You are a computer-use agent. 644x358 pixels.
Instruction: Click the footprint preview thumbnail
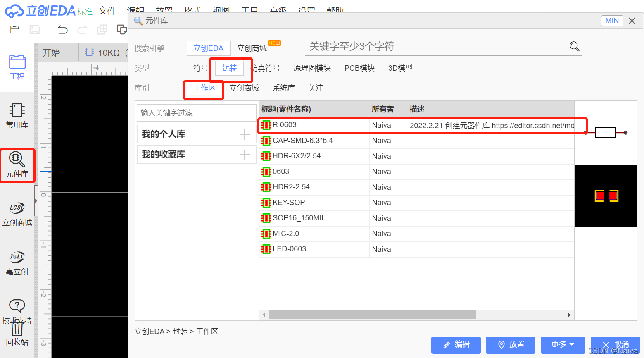606,196
